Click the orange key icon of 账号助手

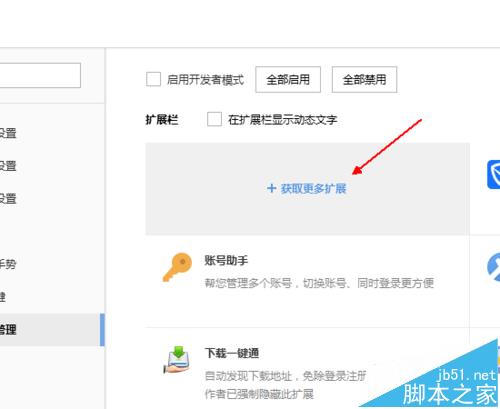click(x=178, y=267)
